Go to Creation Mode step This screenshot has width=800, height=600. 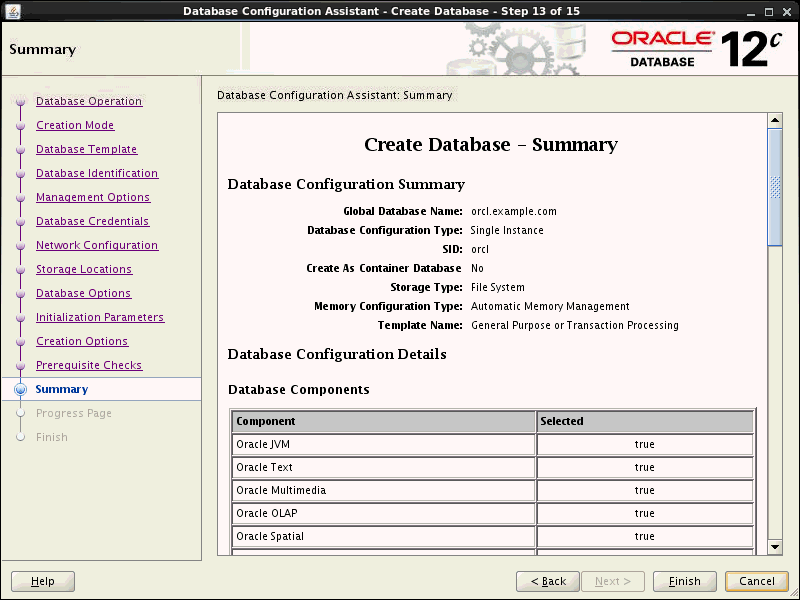point(75,125)
